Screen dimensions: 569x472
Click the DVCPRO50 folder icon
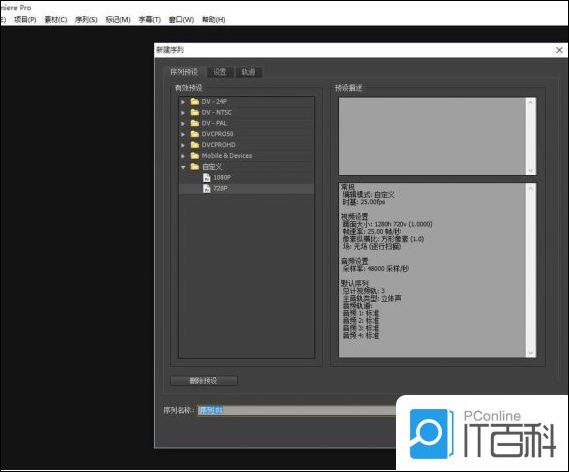(195, 134)
